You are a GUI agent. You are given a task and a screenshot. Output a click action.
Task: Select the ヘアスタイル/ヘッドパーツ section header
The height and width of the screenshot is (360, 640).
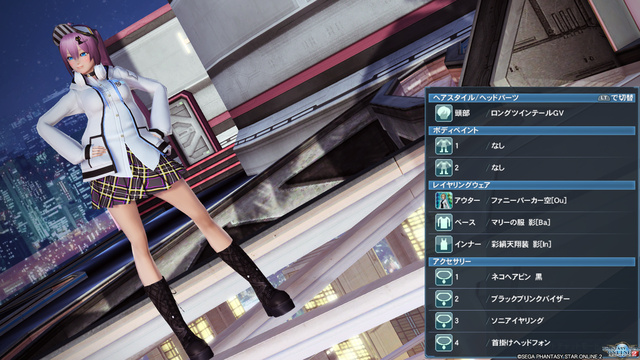(531, 98)
